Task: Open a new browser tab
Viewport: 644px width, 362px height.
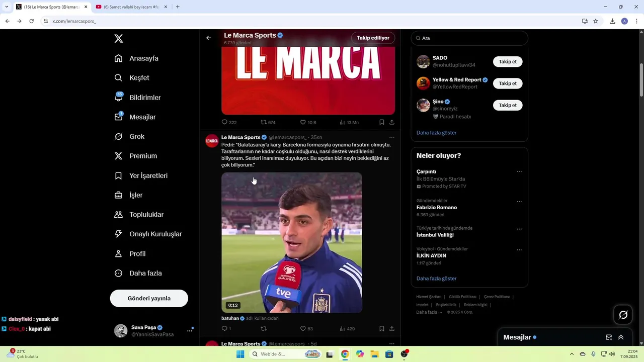Action: [178, 7]
